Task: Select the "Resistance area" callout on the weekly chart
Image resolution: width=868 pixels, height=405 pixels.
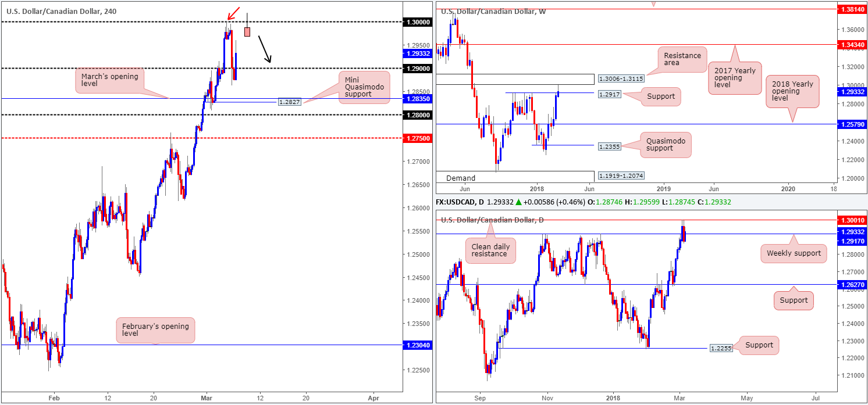Action: (x=681, y=59)
